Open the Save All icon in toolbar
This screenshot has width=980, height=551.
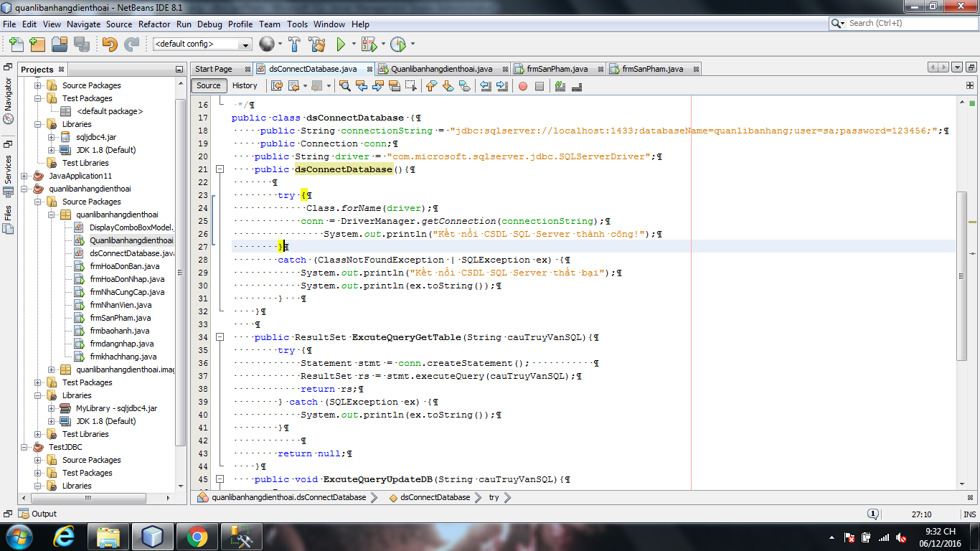(81, 44)
